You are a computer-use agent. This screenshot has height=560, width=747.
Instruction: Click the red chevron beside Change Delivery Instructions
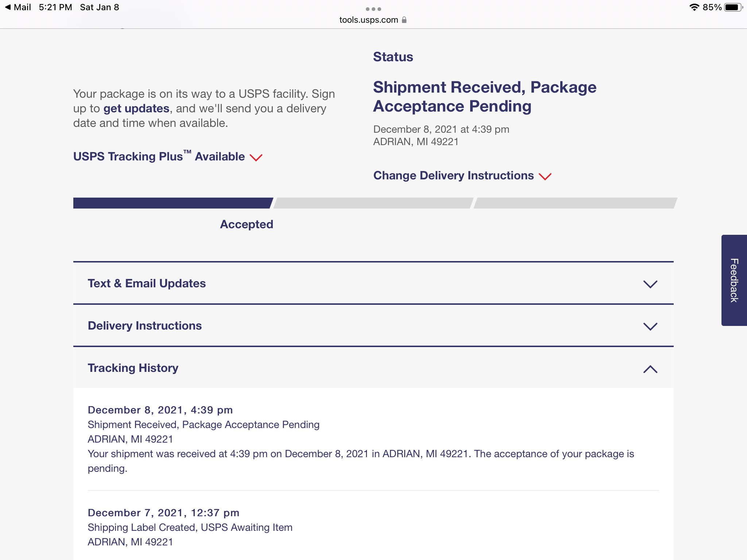(545, 176)
